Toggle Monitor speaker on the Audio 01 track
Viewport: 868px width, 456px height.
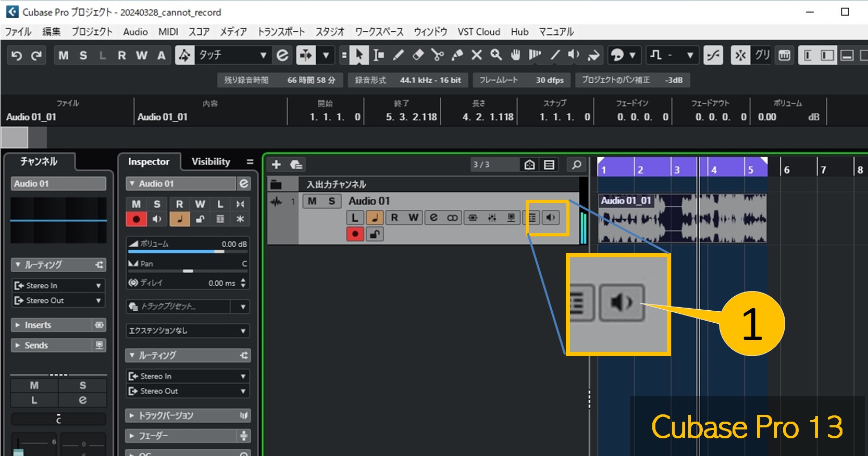coord(550,218)
